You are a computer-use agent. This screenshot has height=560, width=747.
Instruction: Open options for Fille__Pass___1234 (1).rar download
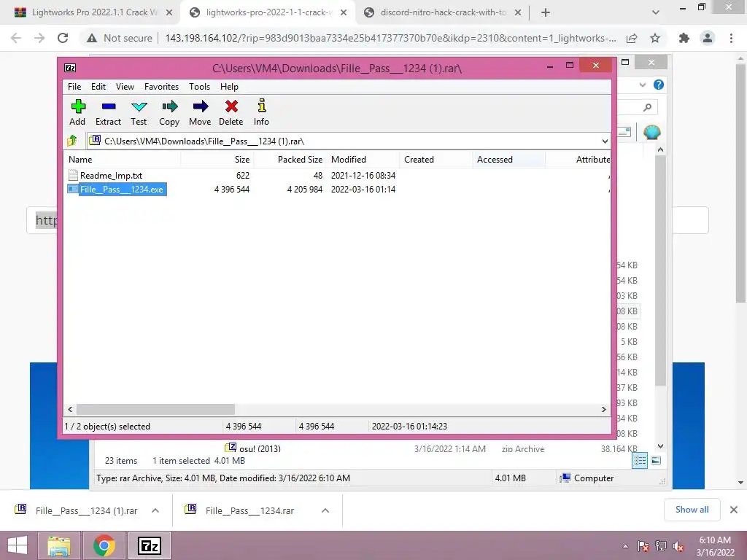(155, 510)
